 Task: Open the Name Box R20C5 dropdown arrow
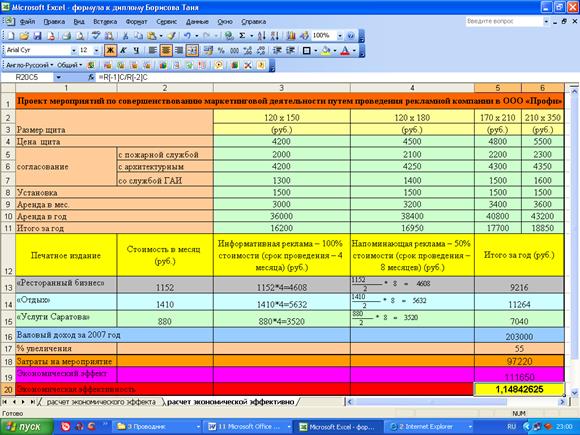pyautogui.click(x=58, y=77)
